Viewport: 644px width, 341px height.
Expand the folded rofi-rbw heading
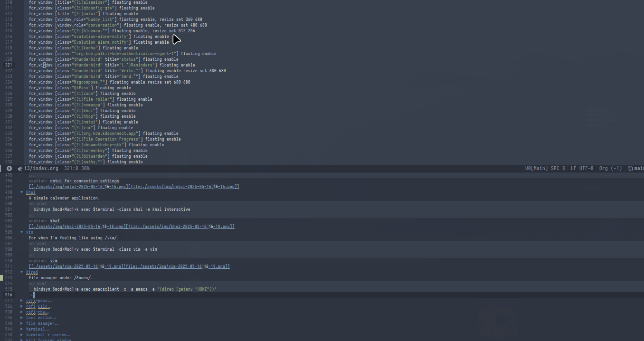tap(22, 312)
